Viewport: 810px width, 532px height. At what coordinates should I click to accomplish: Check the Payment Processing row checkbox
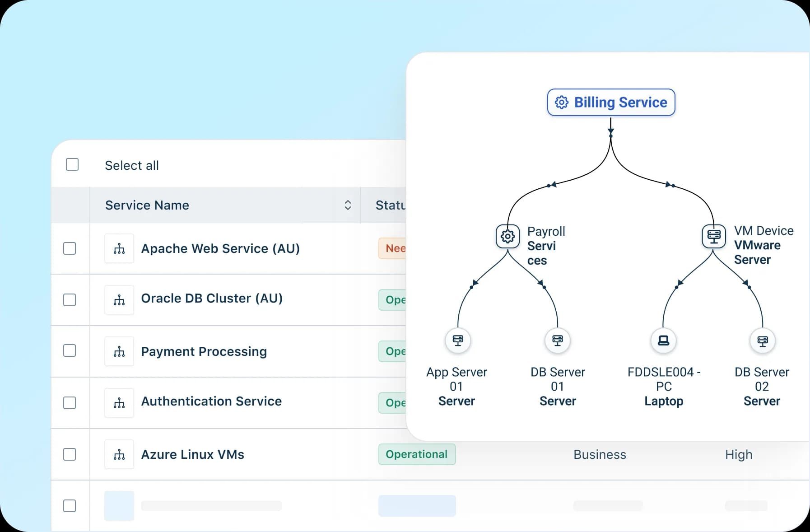pyautogui.click(x=70, y=351)
